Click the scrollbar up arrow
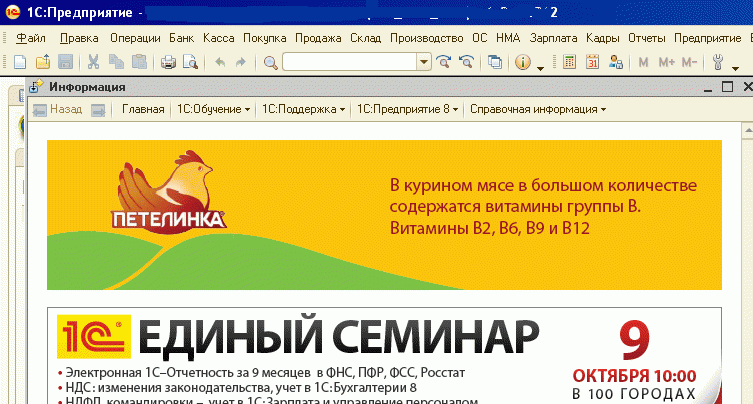Viewport: 753px width, 404px height. (x=748, y=130)
